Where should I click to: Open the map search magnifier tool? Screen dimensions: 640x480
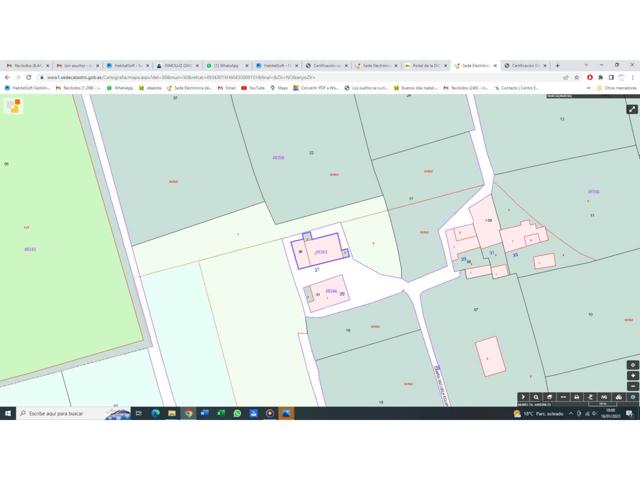(x=537, y=397)
